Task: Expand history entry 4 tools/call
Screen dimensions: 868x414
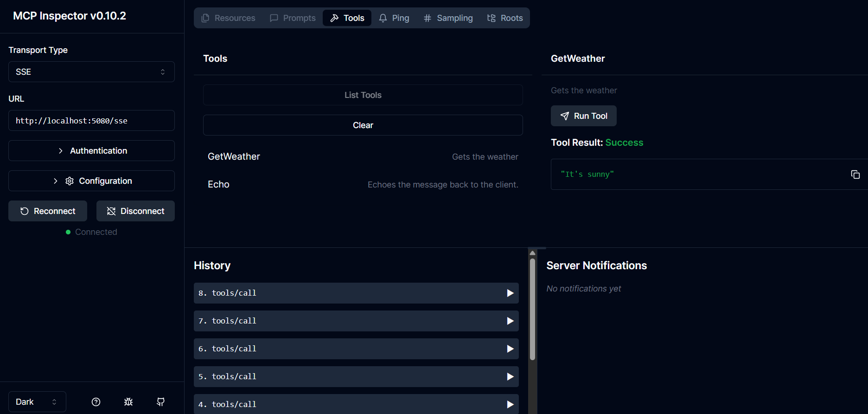Action: tap(356, 404)
